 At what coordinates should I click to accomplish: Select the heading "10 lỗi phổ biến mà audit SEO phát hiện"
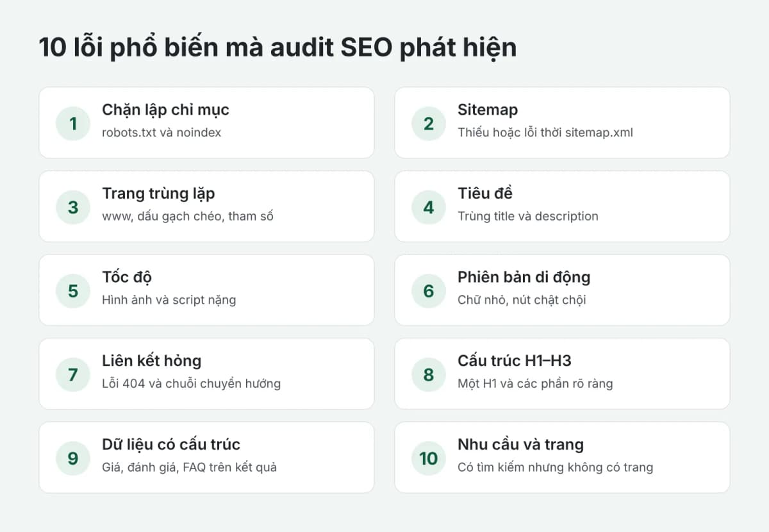point(277,49)
